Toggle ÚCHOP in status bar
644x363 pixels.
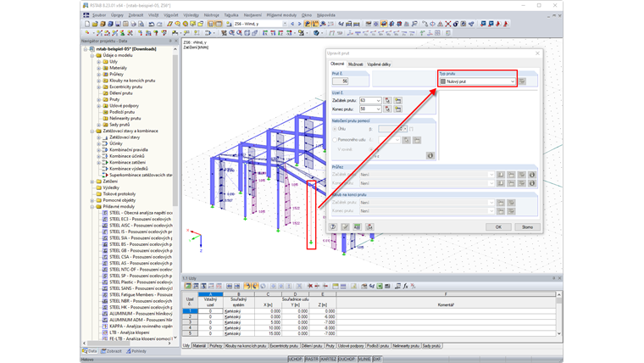295,360
